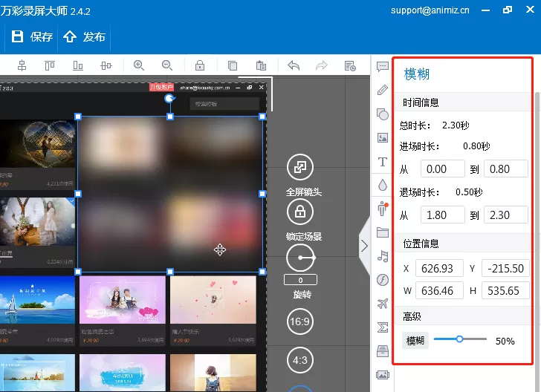This screenshot has width=541, height=392.
Task: Click the paste clipboard icon
Action: (x=261, y=65)
